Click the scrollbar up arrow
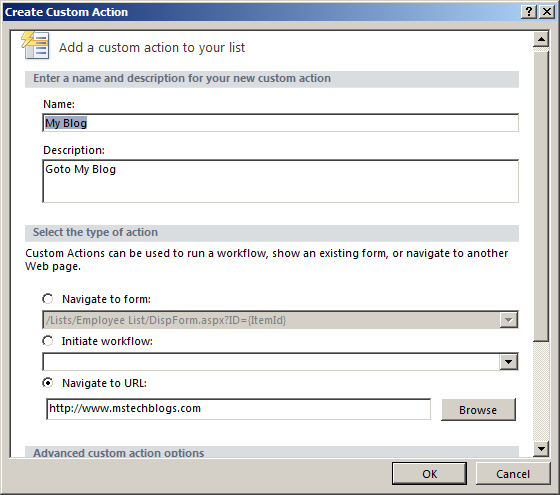 click(541, 39)
